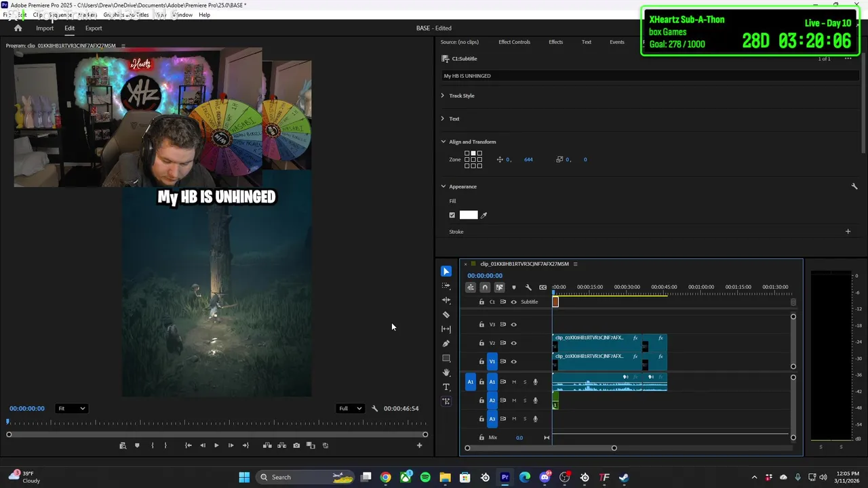The height and width of the screenshot is (488, 868).
Task: Switch to the Effect Controls tab
Action: pyautogui.click(x=514, y=42)
